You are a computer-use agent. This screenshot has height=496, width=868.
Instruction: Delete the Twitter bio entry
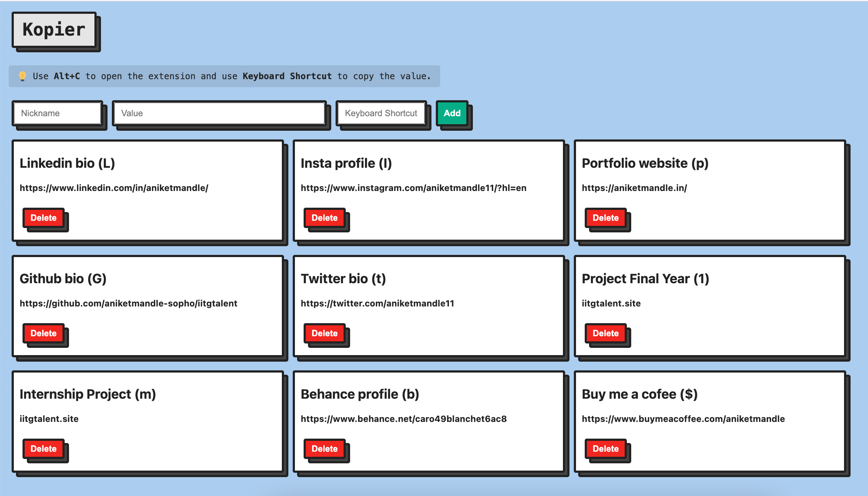click(x=324, y=333)
